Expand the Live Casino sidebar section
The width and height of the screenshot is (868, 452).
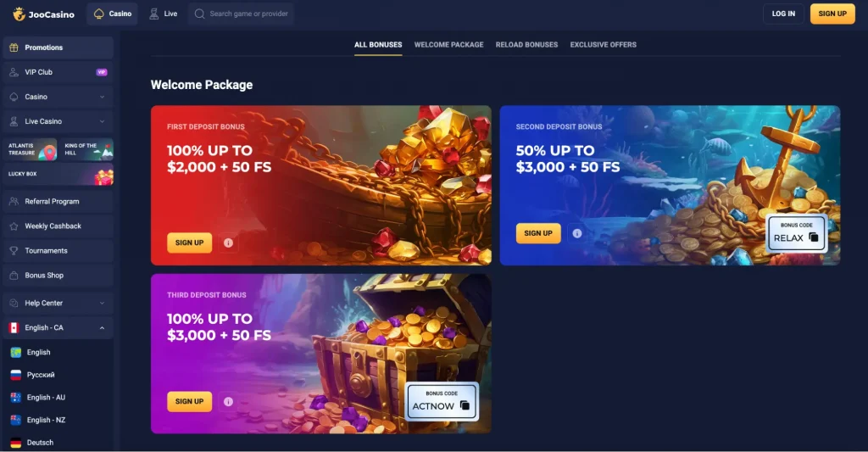[x=58, y=121]
